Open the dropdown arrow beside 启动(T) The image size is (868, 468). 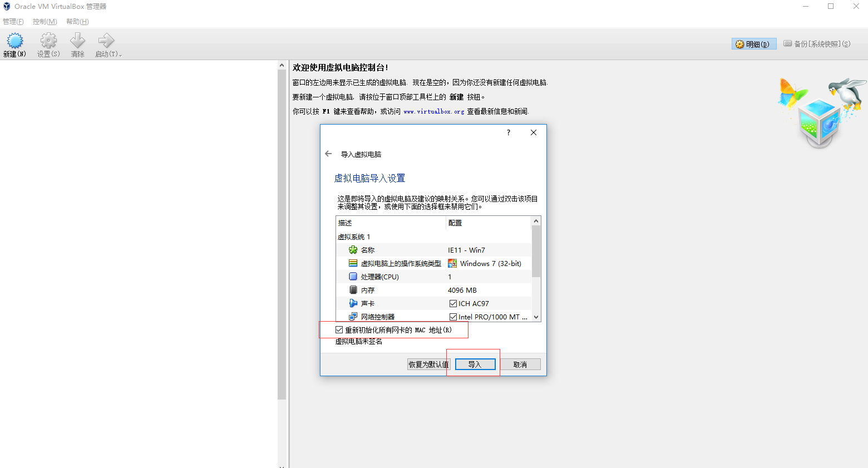pyautogui.click(x=120, y=55)
